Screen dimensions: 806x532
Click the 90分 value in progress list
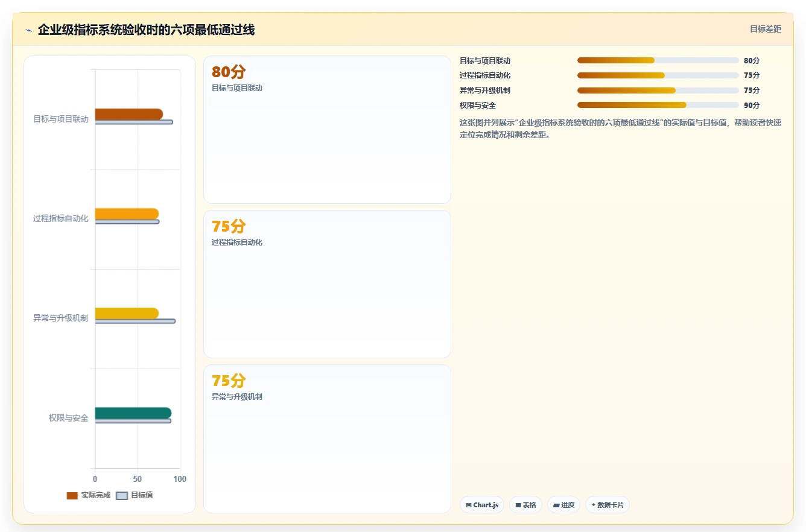pos(752,105)
